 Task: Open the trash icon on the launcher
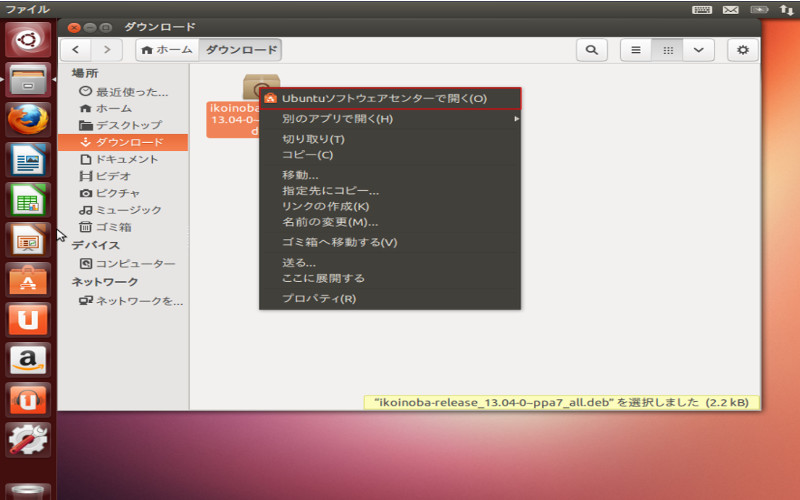coord(28,491)
